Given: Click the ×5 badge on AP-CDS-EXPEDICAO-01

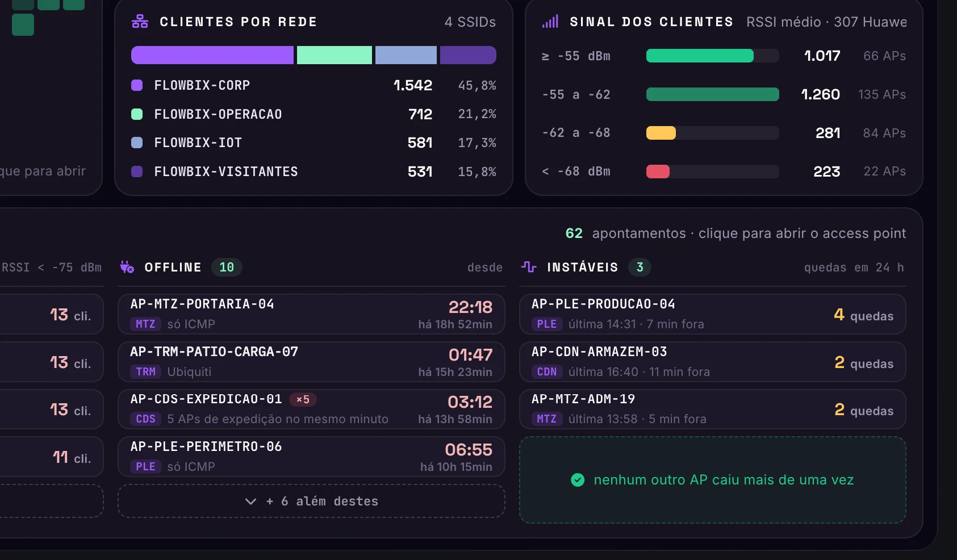Looking at the screenshot, I should pos(303,400).
